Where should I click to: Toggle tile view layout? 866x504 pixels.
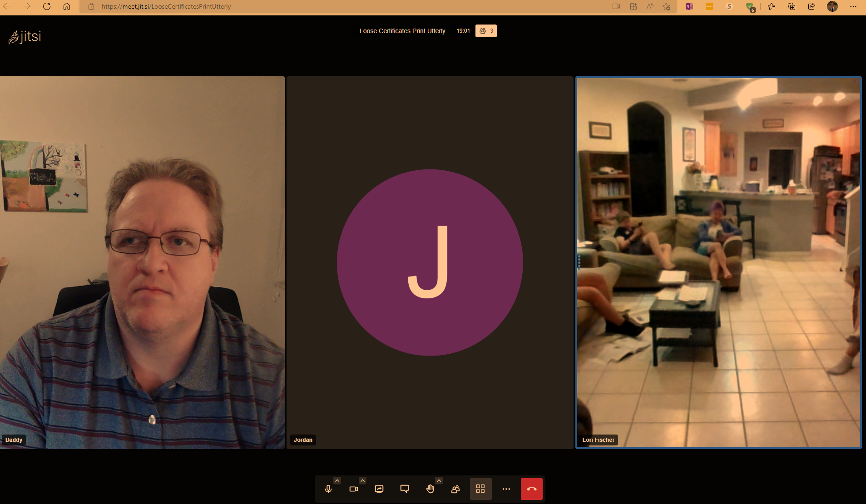(x=480, y=489)
